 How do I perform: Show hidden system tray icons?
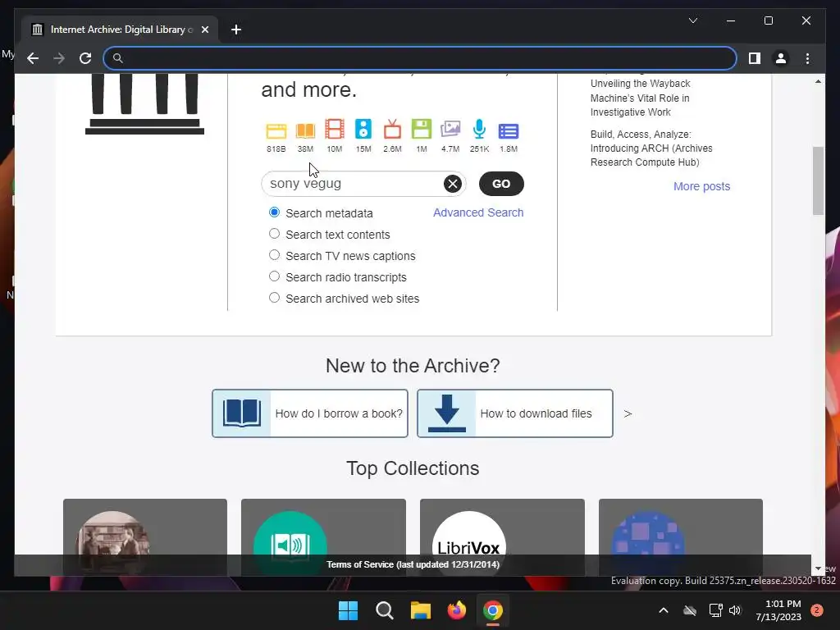click(x=663, y=610)
